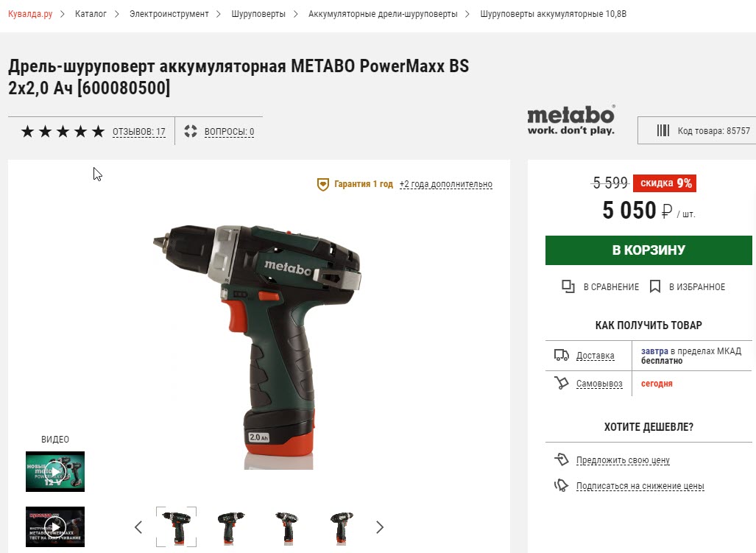Image resolution: width=756 pixels, height=553 pixels.
Task: Click the warranty shield icon
Action: point(322,184)
